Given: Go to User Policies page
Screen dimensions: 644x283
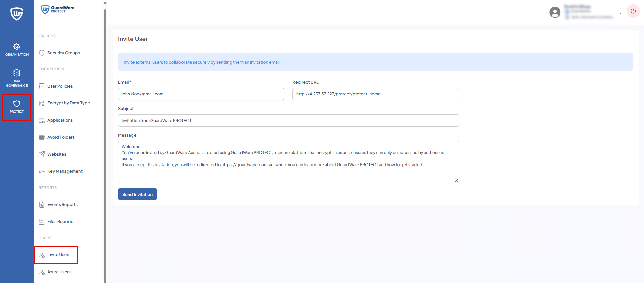Looking at the screenshot, I should 60,86.
